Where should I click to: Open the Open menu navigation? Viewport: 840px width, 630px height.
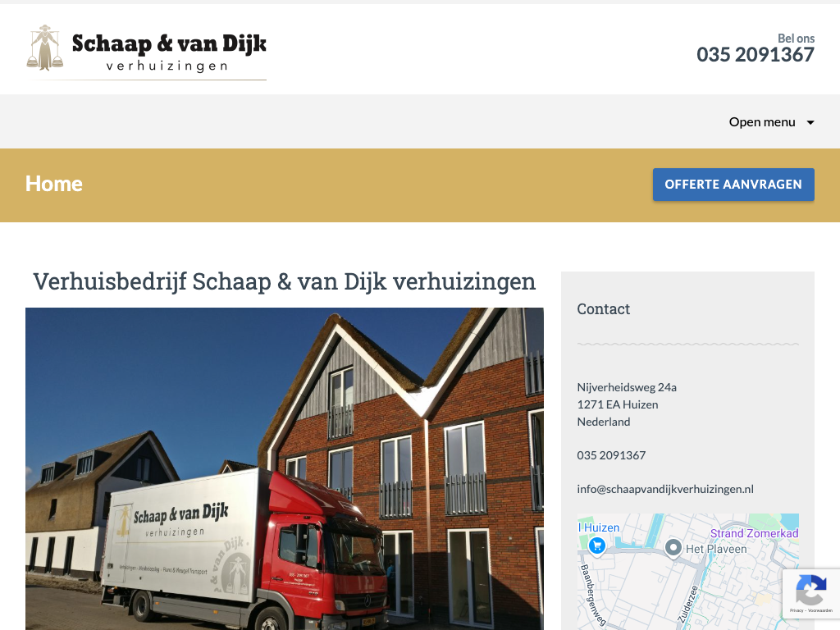771,122
